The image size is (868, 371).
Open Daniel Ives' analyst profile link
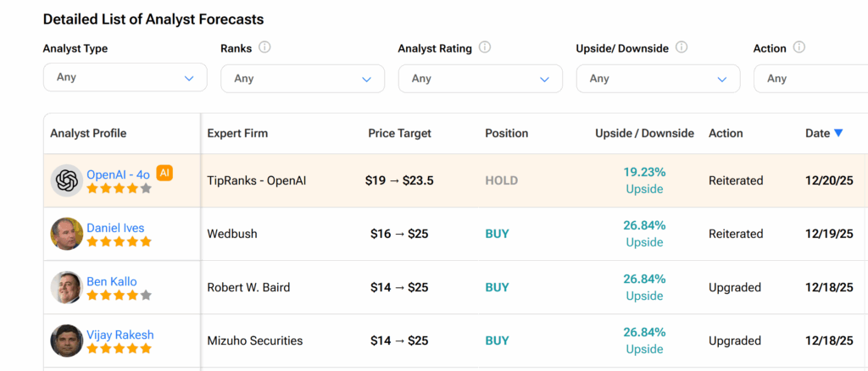tap(115, 228)
